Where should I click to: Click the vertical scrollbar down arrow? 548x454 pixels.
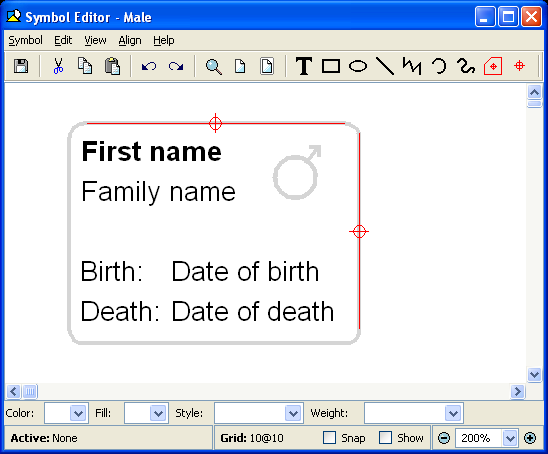(534, 375)
